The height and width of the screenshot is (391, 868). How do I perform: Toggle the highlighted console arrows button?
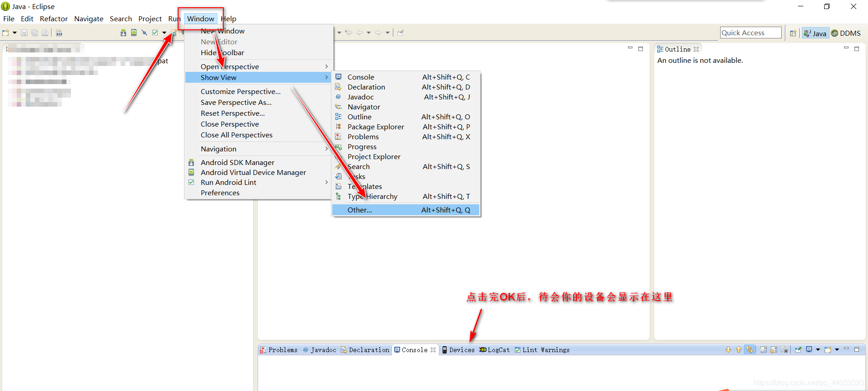coord(750,349)
